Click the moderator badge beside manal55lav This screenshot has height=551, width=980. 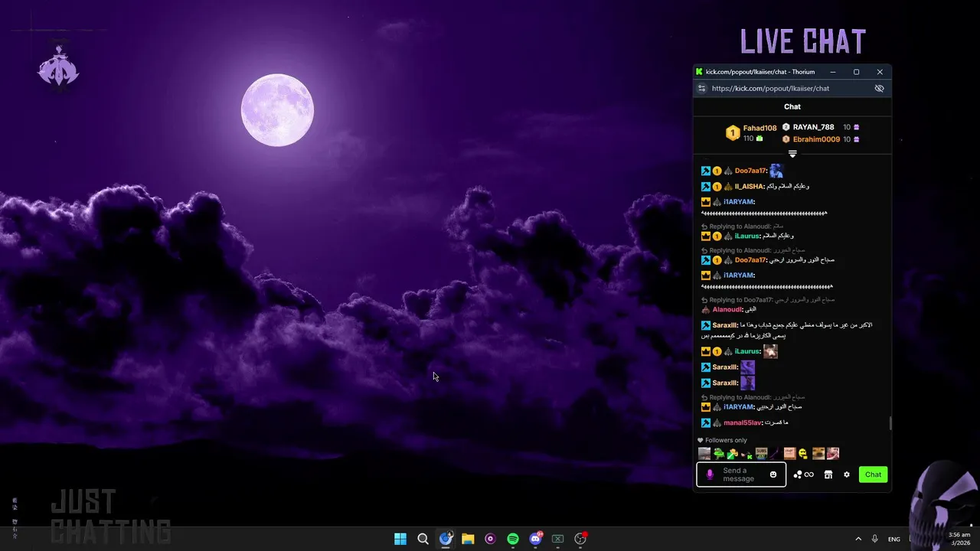coord(706,422)
